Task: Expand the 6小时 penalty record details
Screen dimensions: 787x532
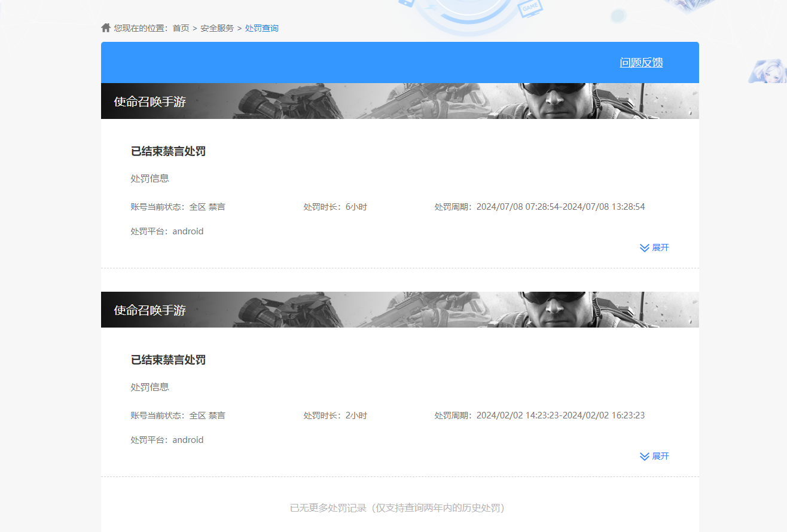Action: (654, 247)
